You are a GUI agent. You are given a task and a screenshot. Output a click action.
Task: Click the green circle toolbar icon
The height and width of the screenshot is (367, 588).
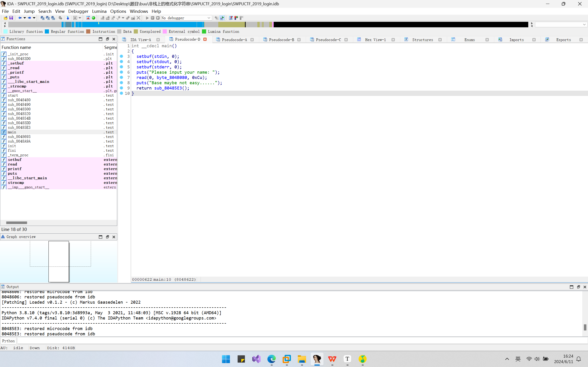(x=94, y=18)
